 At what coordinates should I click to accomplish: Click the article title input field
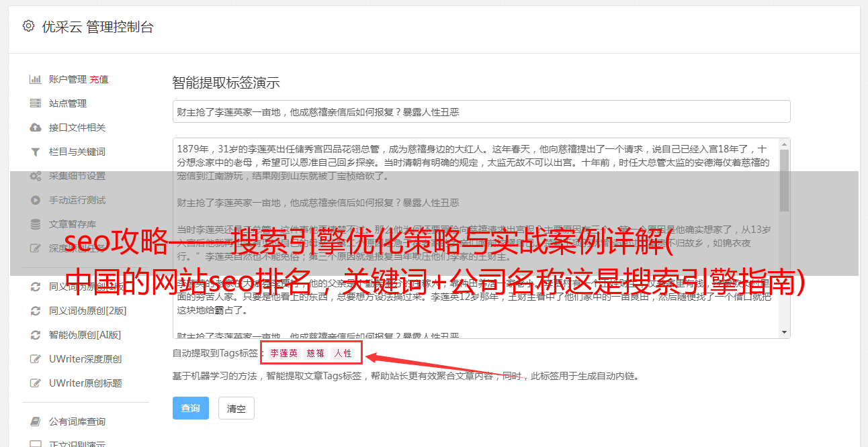481,112
